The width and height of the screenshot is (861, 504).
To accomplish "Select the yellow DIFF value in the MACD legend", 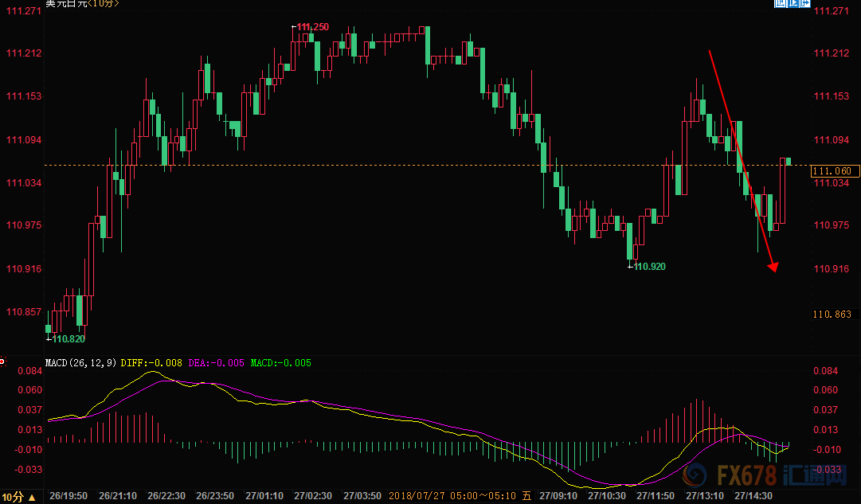I will pos(152,363).
